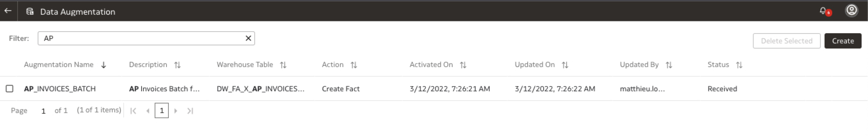Sort by Updated On column

click(565, 65)
